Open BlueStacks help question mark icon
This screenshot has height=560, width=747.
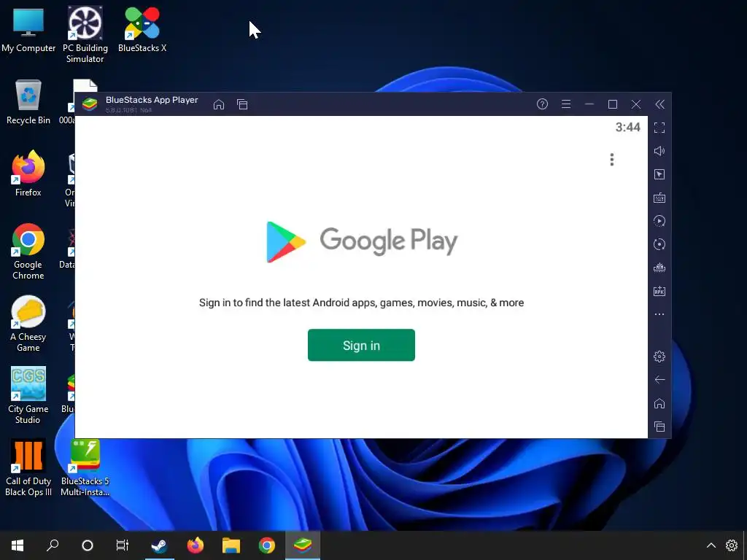(542, 104)
